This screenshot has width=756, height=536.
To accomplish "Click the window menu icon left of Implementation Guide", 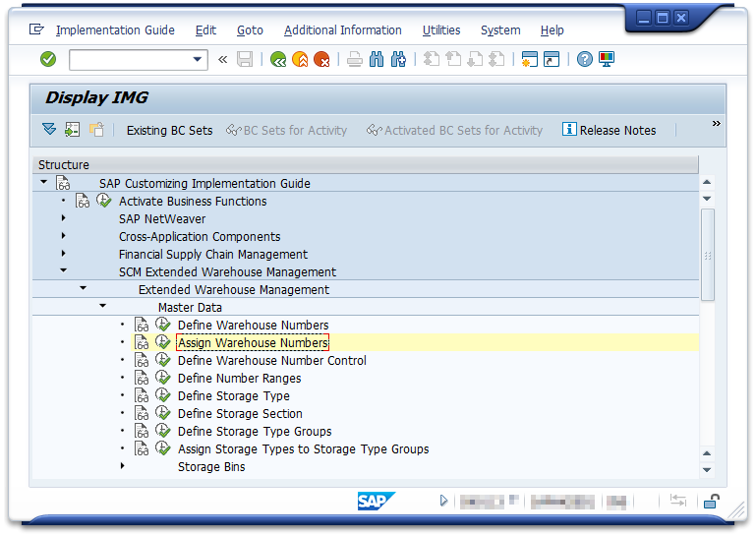I will (36, 30).
